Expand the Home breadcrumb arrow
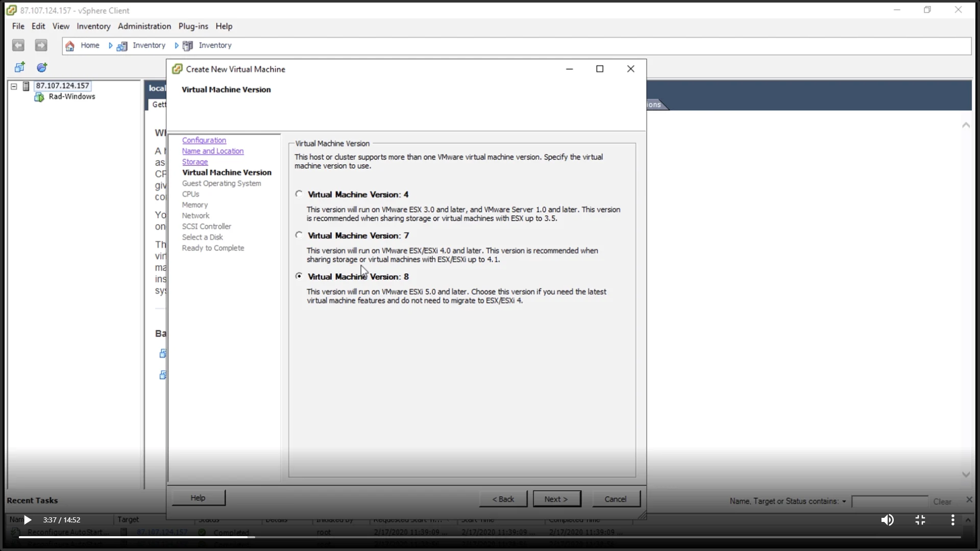The width and height of the screenshot is (980, 551). [x=110, y=45]
